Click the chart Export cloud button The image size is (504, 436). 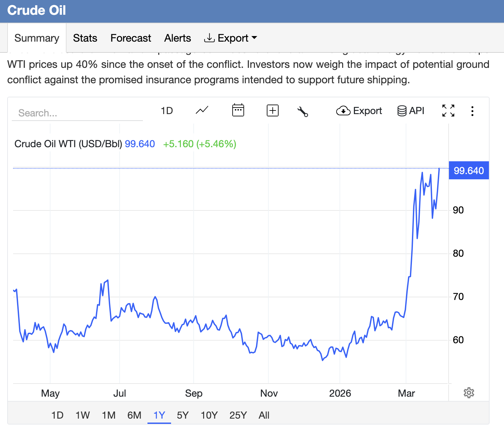(359, 111)
